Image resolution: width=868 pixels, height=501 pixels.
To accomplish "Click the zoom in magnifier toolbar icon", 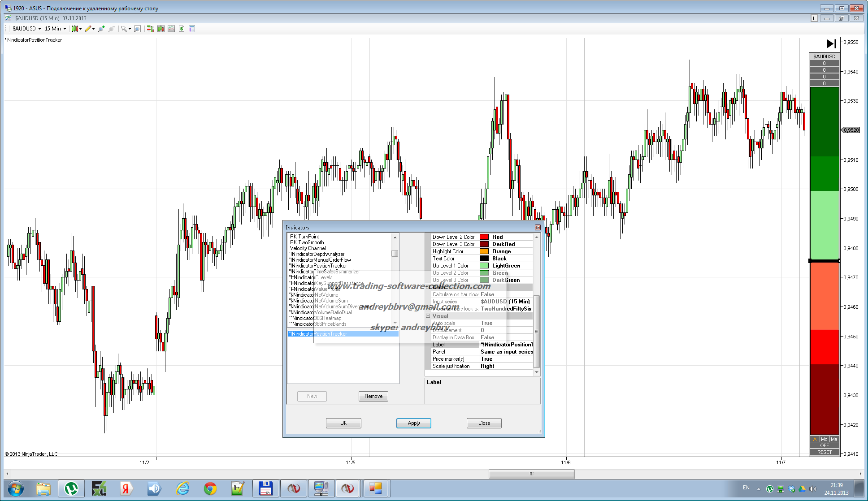I will (101, 29).
